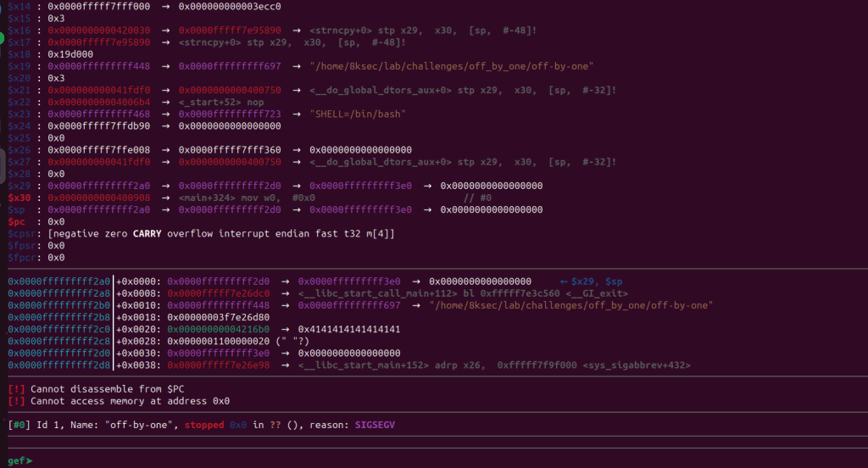Click $x18 value 0x19d000
The height and width of the screenshot is (468, 868).
[70, 54]
